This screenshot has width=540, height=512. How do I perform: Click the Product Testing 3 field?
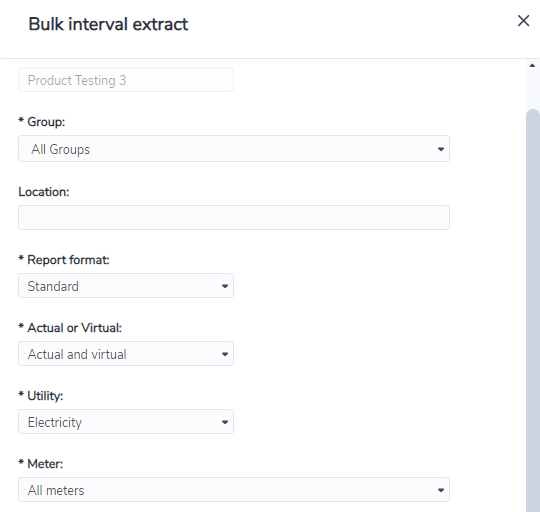point(126,80)
